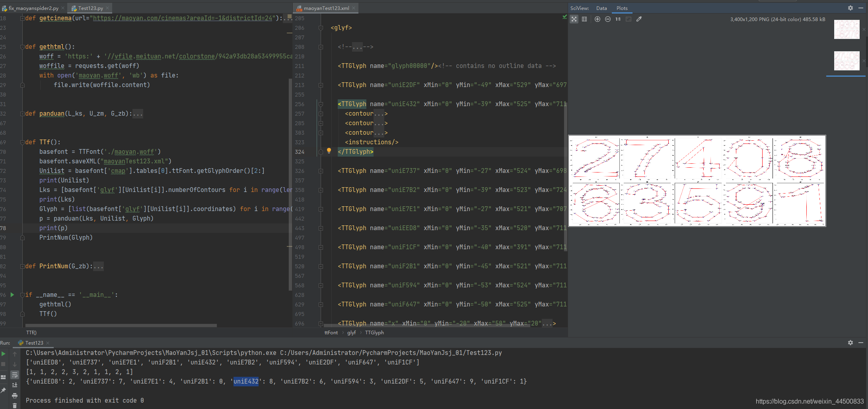Toggle grid overlay in SciView plots
Viewport: 868px width, 409px height.
pos(584,19)
